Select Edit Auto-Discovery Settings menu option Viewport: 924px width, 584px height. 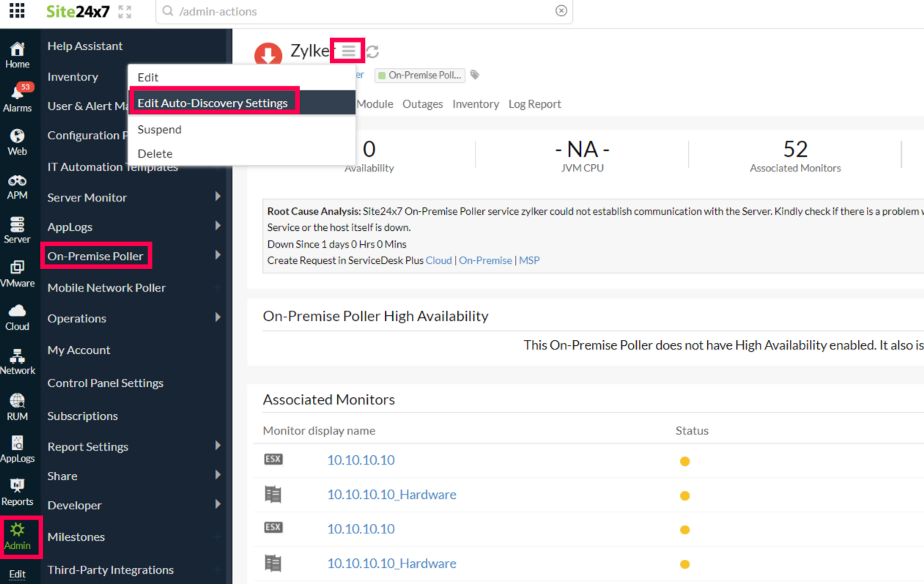tap(212, 103)
